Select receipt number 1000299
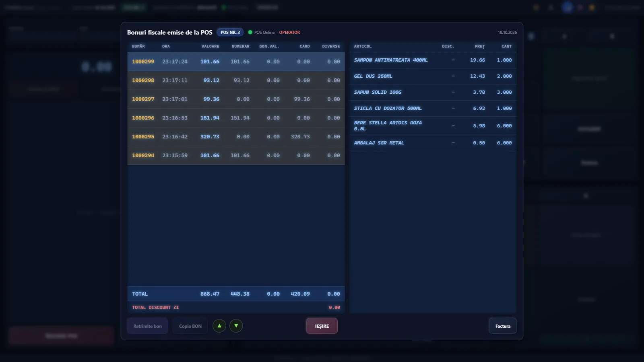644x362 pixels. point(236,62)
